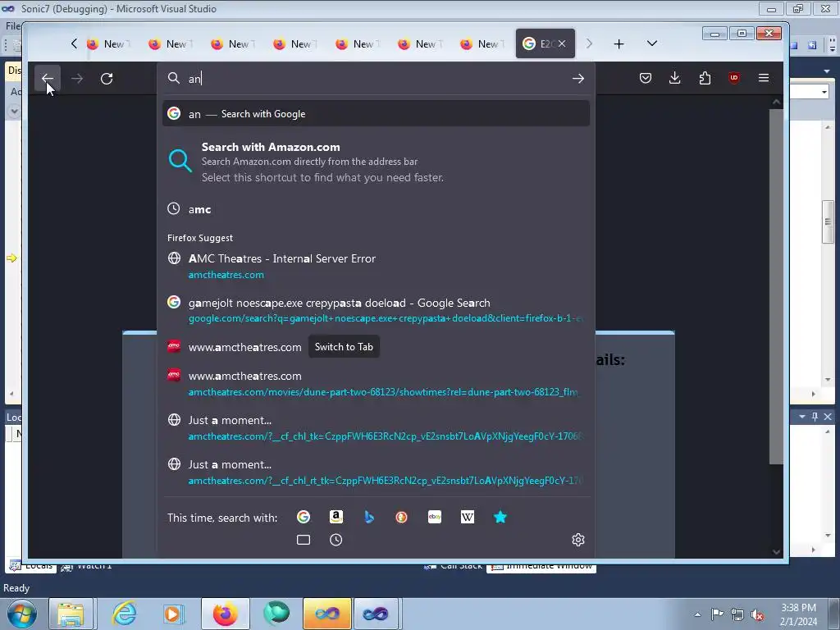Screen dimensions: 840x630
Task: Open Windows Start menu orb
Action: point(22,614)
